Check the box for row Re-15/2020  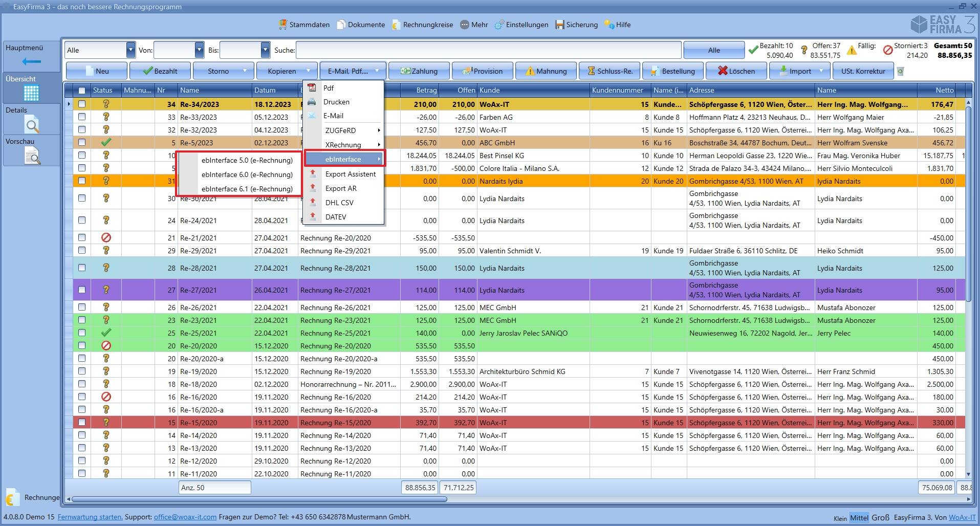pos(82,423)
